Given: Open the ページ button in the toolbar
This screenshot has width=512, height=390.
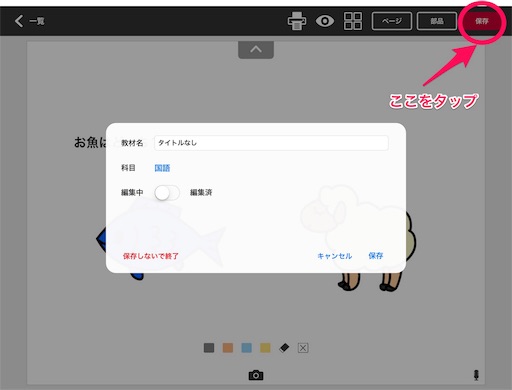Looking at the screenshot, I should (x=392, y=21).
